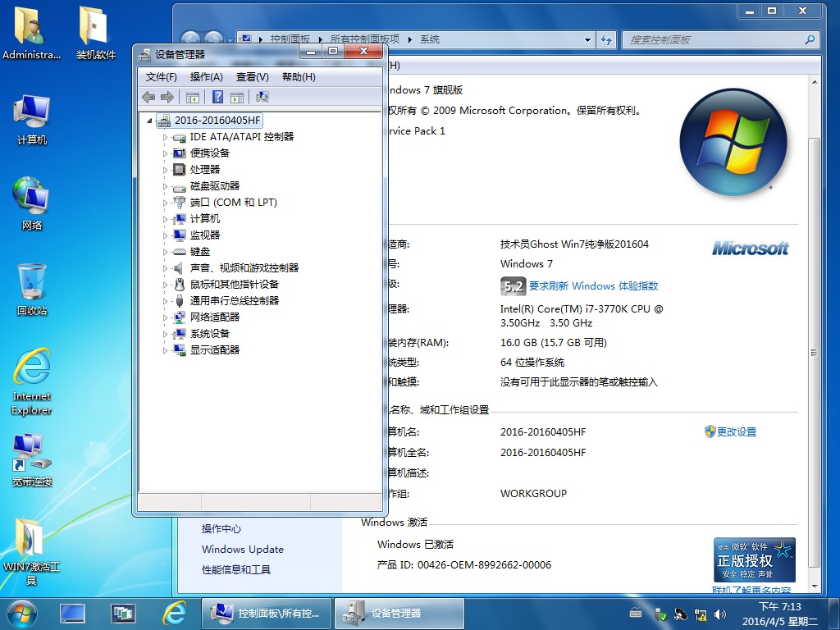840x630 pixels.
Task: Open the address bar history dropdown arrow
Action: [x=587, y=39]
